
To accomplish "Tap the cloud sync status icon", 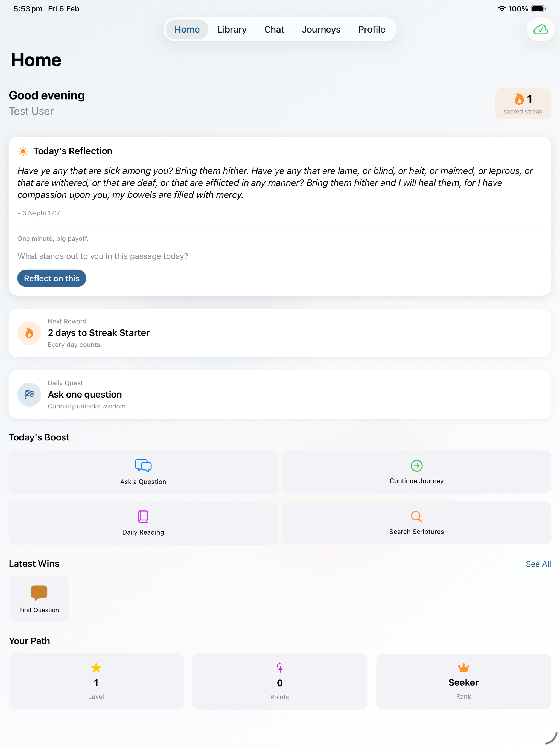I will tap(540, 30).
